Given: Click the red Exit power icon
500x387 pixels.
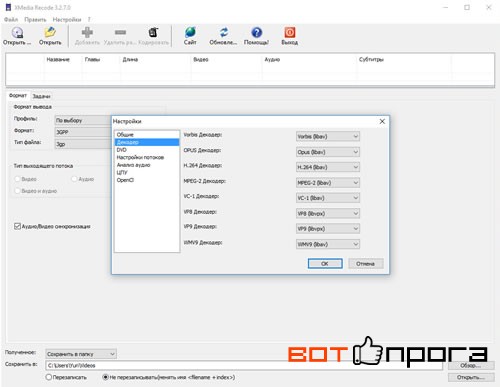Looking at the screenshot, I should (290, 32).
